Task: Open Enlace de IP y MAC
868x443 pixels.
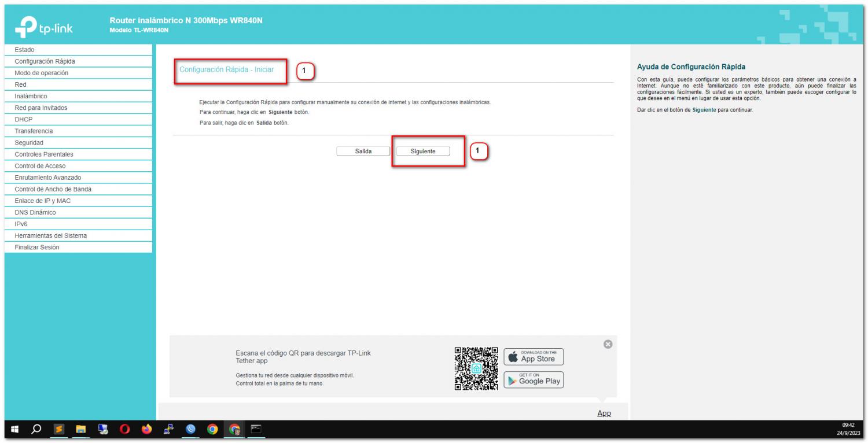Action: [78, 201]
